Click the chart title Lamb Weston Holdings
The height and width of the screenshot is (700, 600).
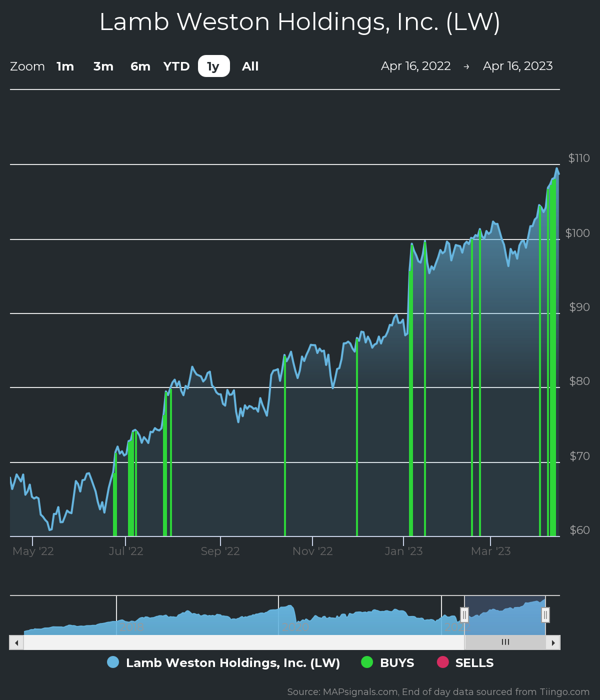(x=300, y=22)
